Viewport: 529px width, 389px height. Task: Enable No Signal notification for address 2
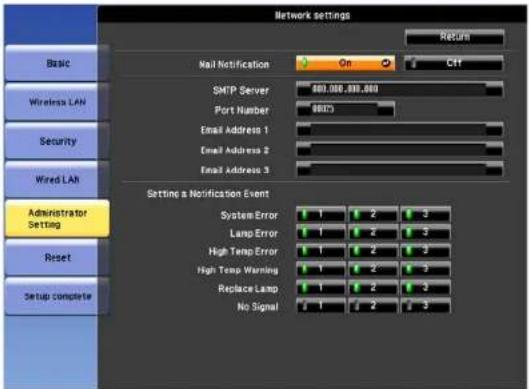(373, 306)
